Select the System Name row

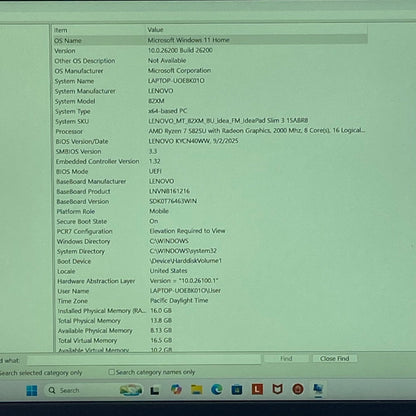(x=210, y=81)
